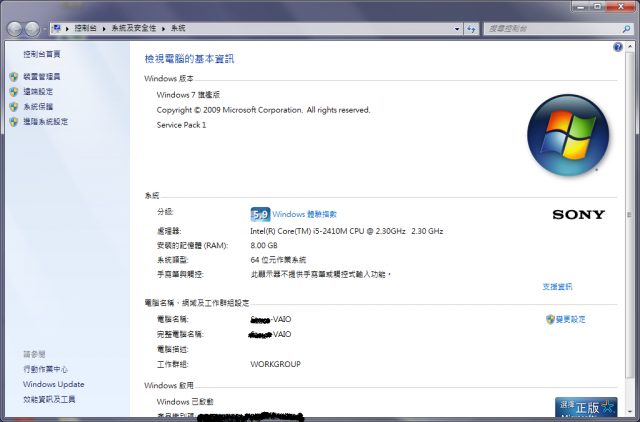Minimize the System window
The height and width of the screenshot is (422, 640).
[x=580, y=7]
